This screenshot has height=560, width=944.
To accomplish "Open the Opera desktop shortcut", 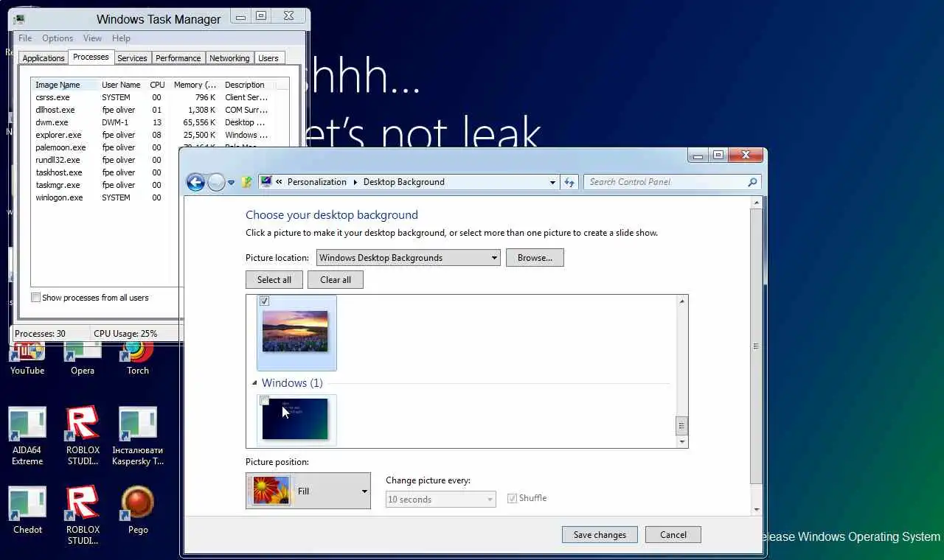I will (x=83, y=358).
